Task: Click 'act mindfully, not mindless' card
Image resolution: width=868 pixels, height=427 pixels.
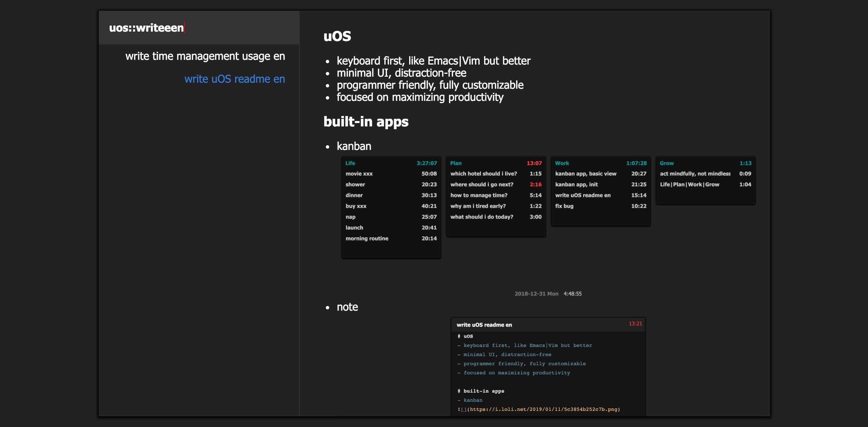Action: coord(695,174)
